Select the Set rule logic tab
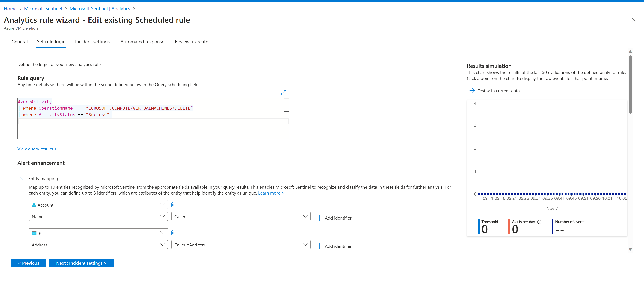This screenshot has height=295, width=644. (51, 42)
